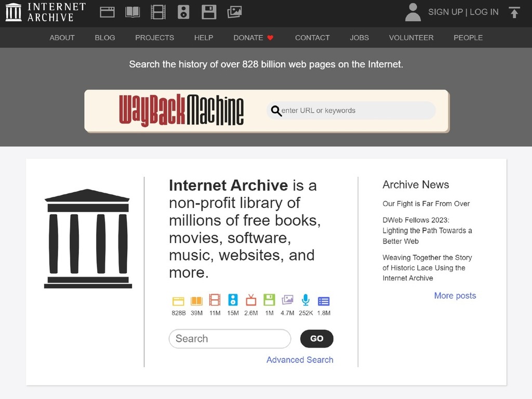Click the Internet Archive logo in header
The width and height of the screenshot is (532, 399).
(46, 12)
